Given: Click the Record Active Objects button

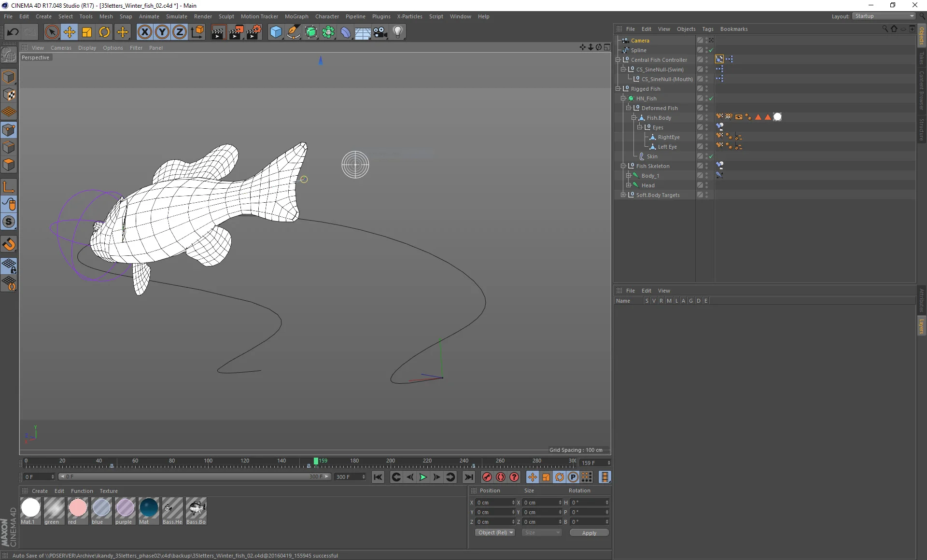Looking at the screenshot, I should (487, 477).
